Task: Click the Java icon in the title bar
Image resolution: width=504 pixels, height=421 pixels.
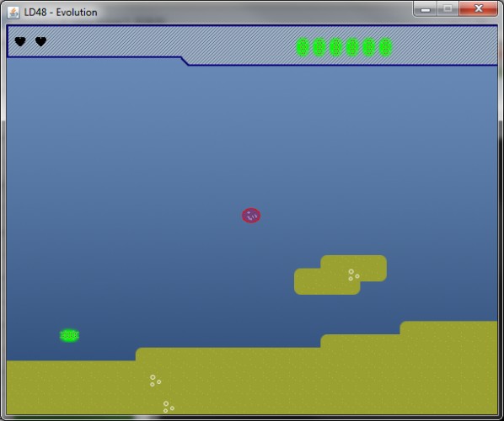Action: [x=13, y=13]
